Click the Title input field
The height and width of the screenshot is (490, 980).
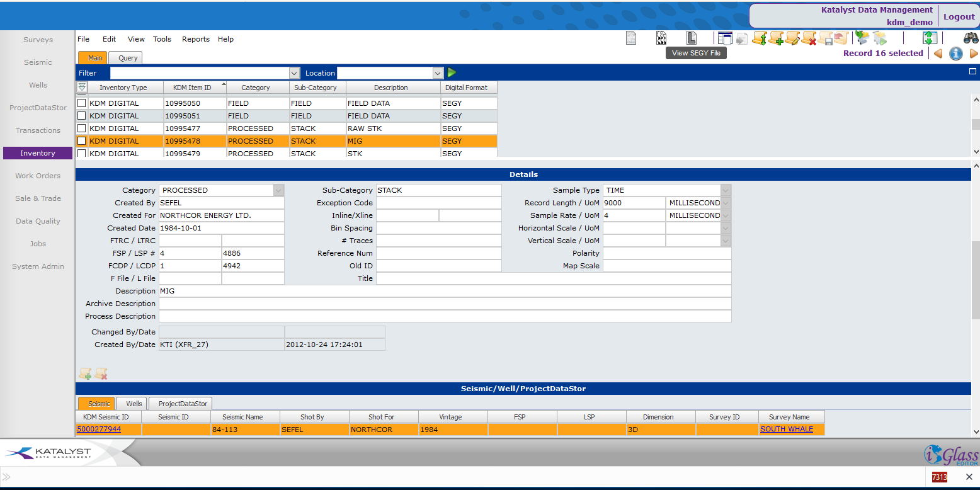point(554,278)
